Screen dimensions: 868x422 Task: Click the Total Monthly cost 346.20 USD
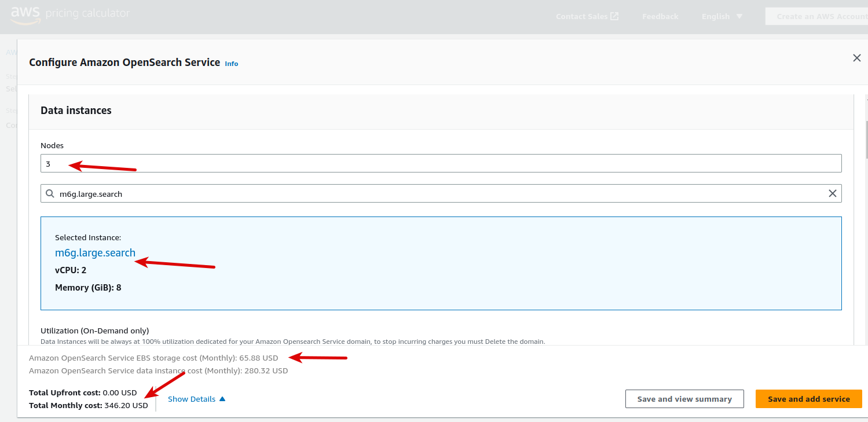point(89,405)
